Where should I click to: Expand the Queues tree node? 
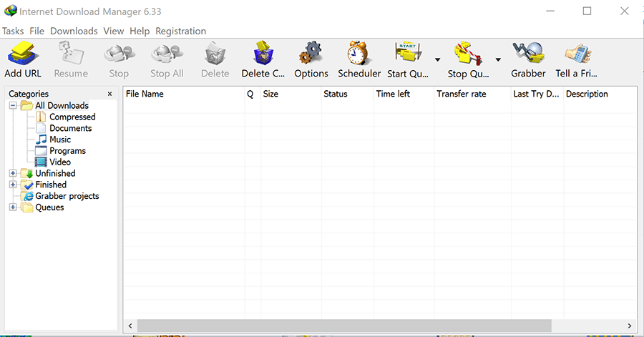(13, 207)
